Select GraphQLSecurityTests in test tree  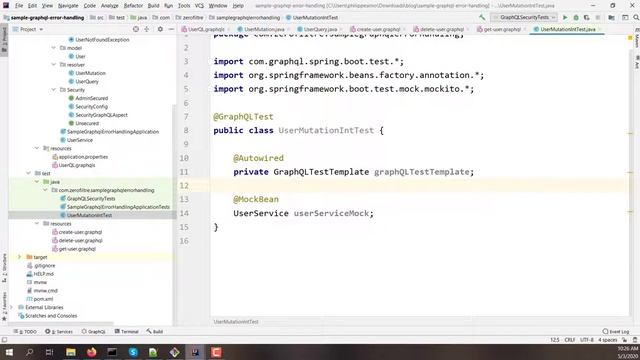(x=91, y=199)
